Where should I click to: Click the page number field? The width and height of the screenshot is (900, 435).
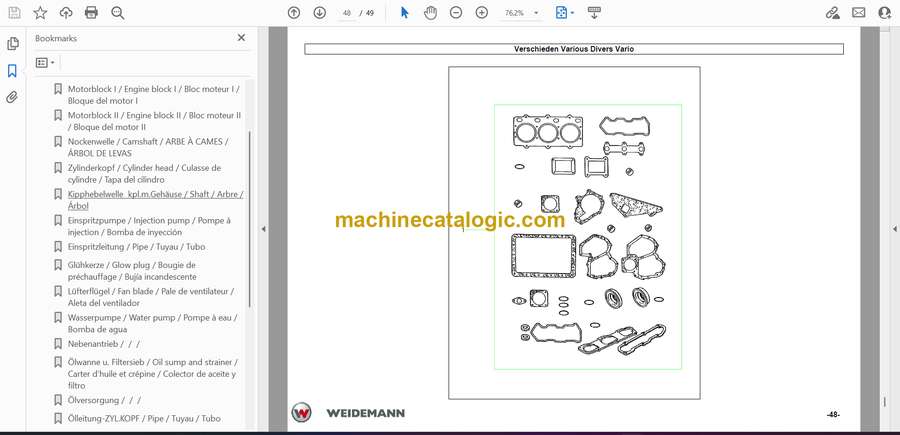pos(347,13)
